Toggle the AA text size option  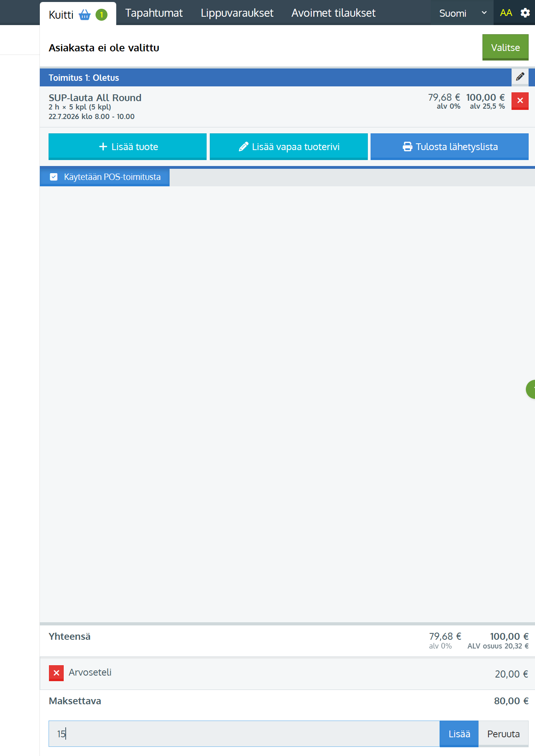(506, 13)
